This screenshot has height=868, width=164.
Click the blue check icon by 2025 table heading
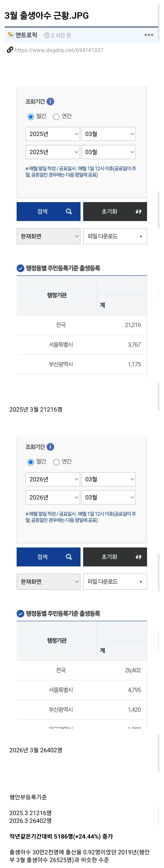[20, 268]
